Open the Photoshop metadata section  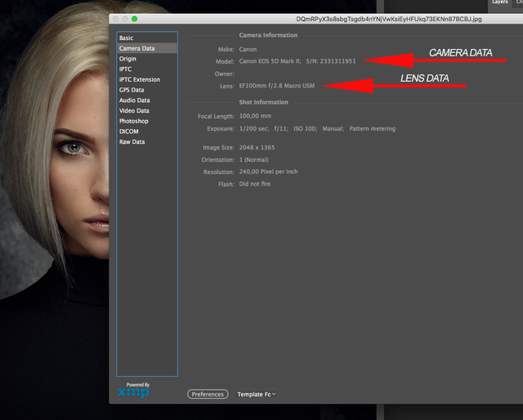(147, 121)
